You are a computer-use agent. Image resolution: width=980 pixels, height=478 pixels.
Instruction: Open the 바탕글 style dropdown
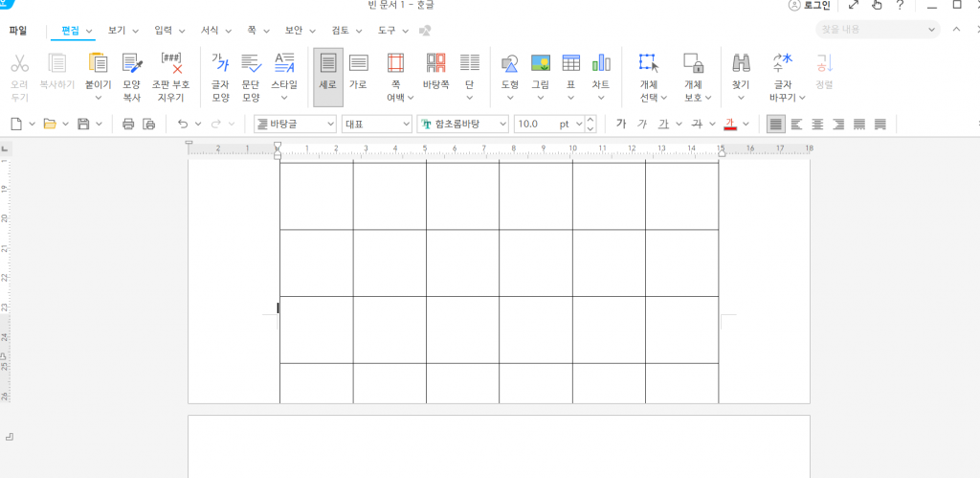[x=331, y=124]
